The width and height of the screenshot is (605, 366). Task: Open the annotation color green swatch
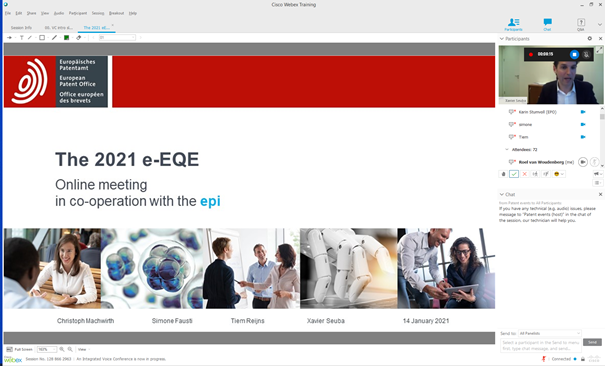pos(66,37)
